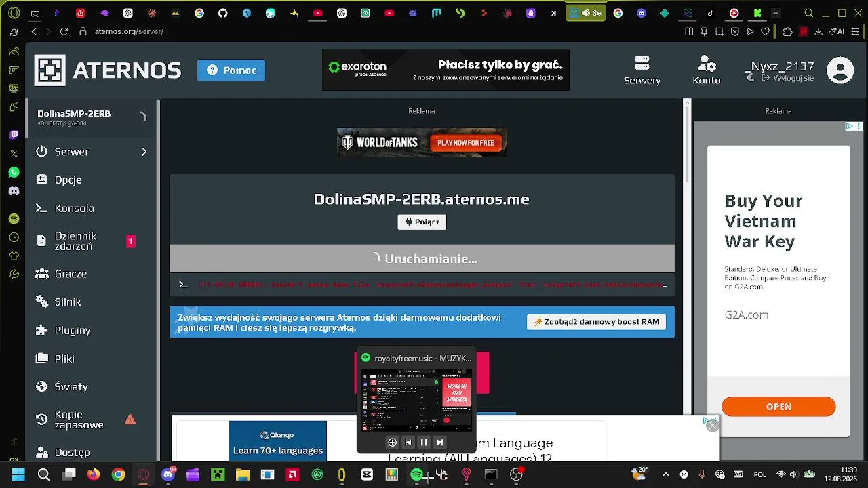Close the bottom Qlango advertisement
The width and height of the screenshot is (868, 488).
[x=712, y=425]
